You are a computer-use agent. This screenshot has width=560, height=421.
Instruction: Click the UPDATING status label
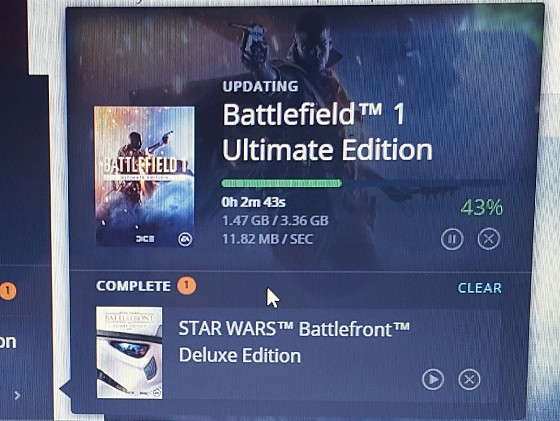[260, 86]
